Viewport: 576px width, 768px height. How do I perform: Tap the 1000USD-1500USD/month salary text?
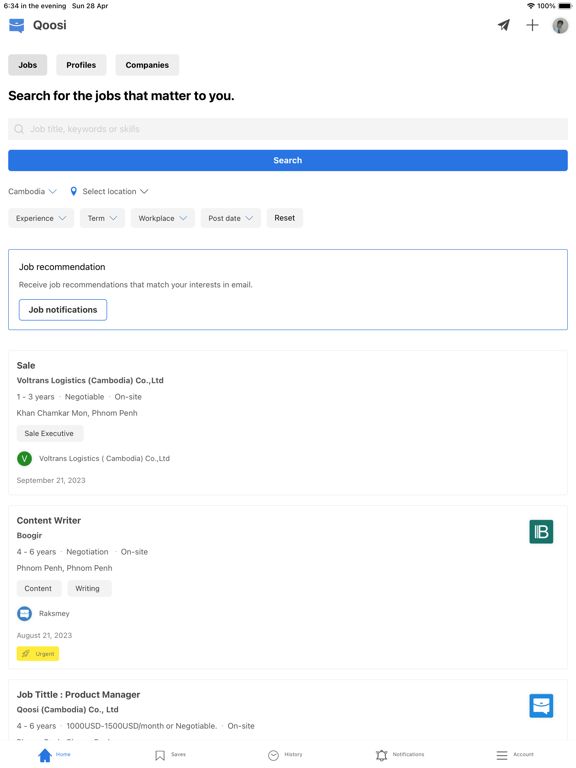(142, 726)
